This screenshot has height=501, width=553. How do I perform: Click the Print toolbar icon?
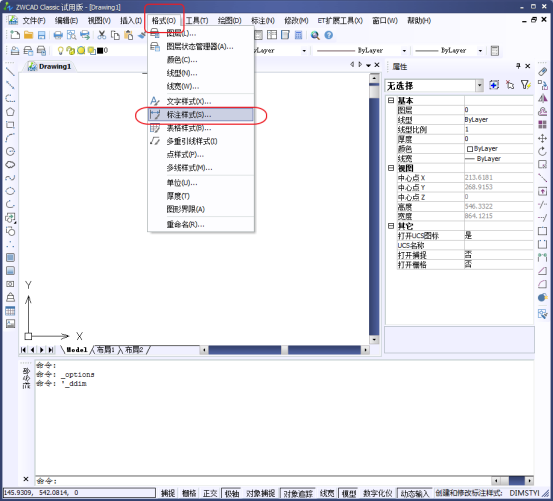coord(58,35)
